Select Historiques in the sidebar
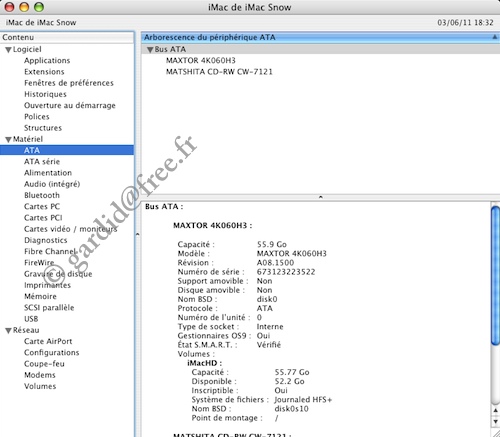The image size is (500, 437). point(45,94)
